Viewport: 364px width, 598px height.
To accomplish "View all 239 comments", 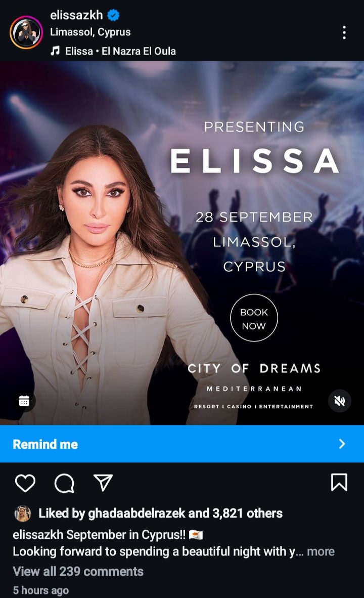I will tap(78, 571).
